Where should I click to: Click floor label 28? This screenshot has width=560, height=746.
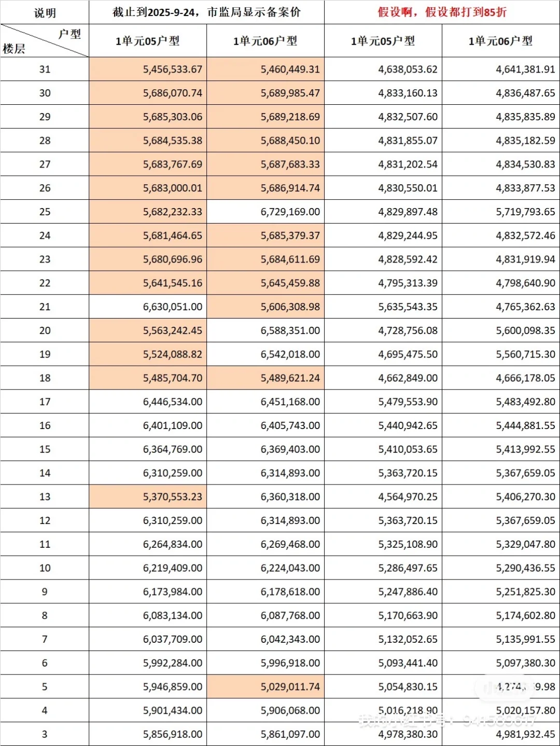45,141
